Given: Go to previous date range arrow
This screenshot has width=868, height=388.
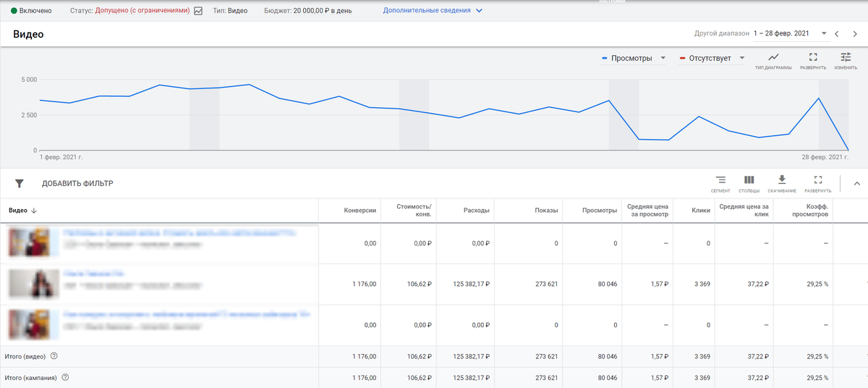Looking at the screenshot, I should (837, 33).
